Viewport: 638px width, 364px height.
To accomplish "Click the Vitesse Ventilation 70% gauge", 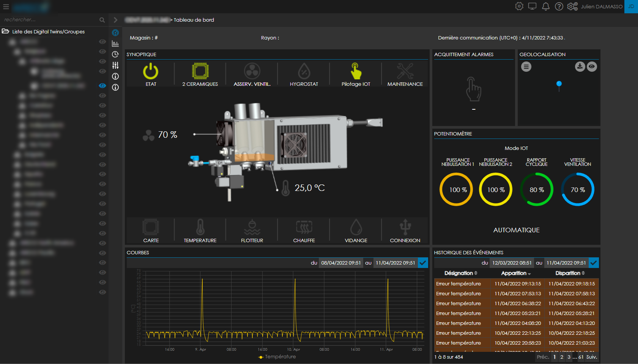I will [x=577, y=189].
